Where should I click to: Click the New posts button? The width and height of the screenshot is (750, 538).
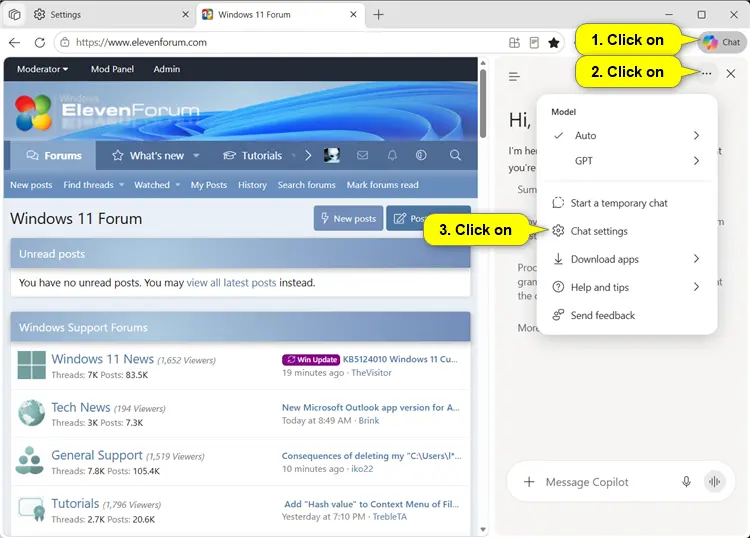pyautogui.click(x=348, y=219)
